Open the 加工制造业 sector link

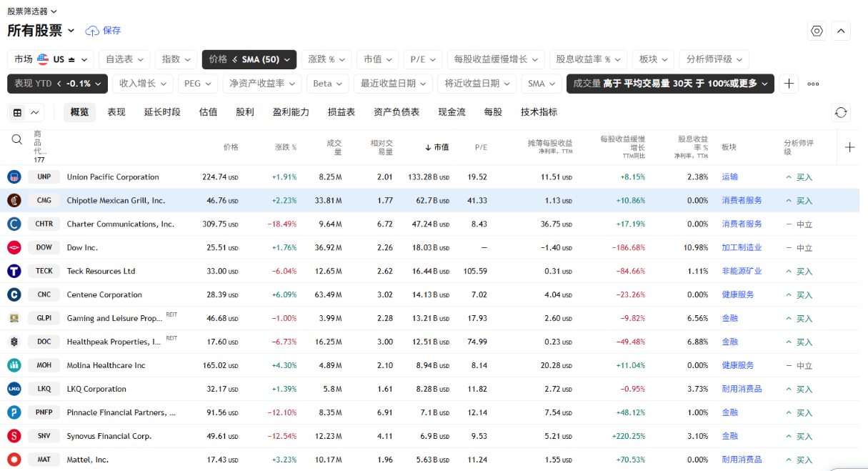[x=742, y=248]
